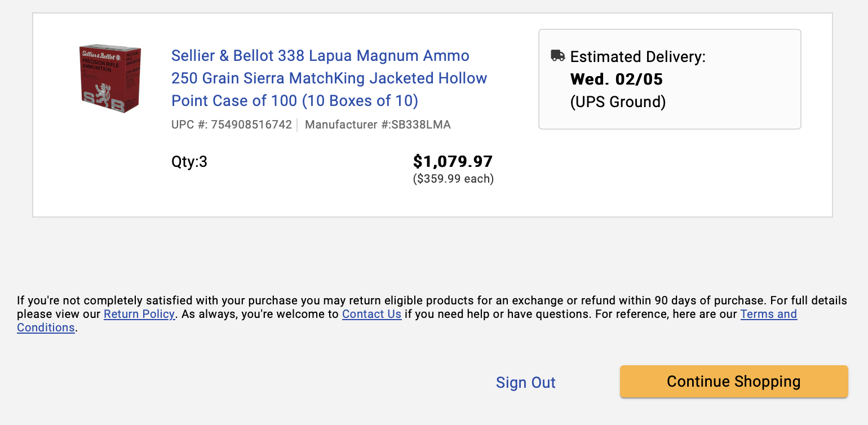
Task: Follow the Contact Us link
Action: [371, 314]
